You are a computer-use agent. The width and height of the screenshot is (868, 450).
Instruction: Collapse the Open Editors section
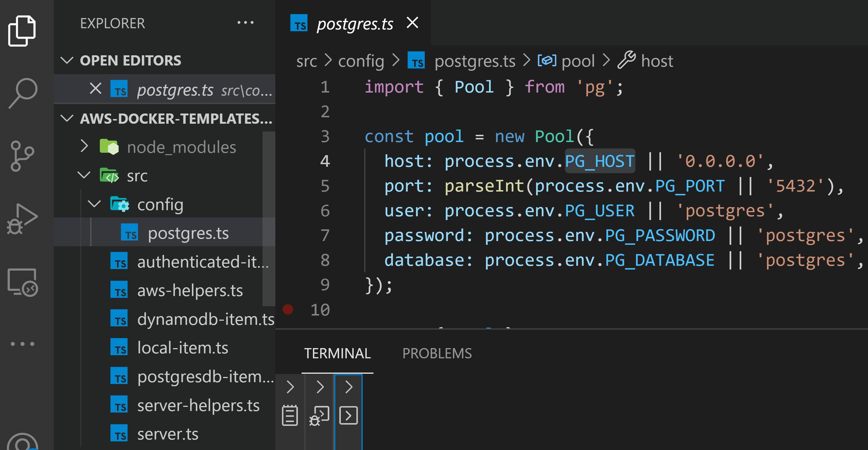click(x=67, y=61)
